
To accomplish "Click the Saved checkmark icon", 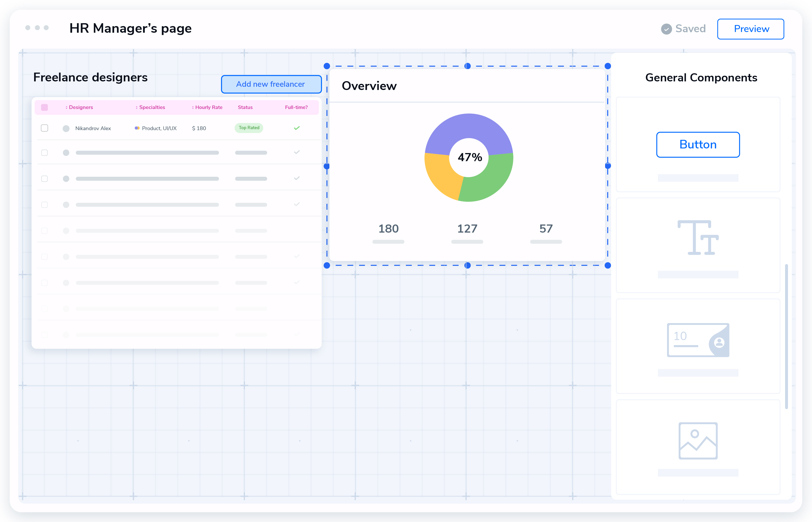I will pyautogui.click(x=666, y=29).
